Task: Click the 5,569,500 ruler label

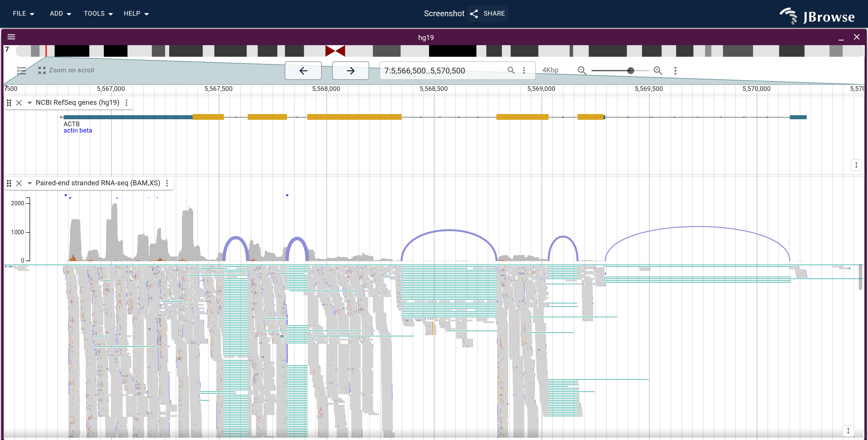Action: pos(649,89)
